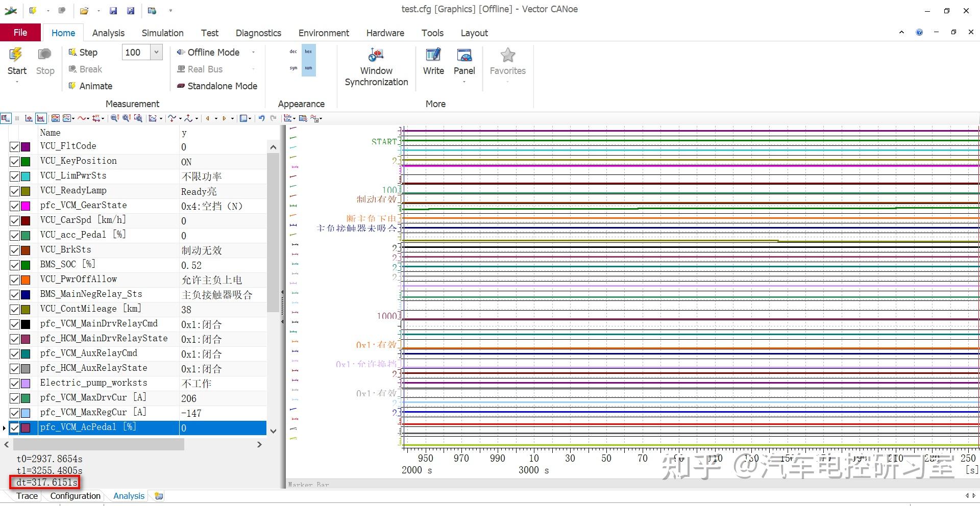Viewport: 980px width, 506px height.
Task: Toggle the BMS_SOC [%] signal checkbox
Action: [15, 265]
